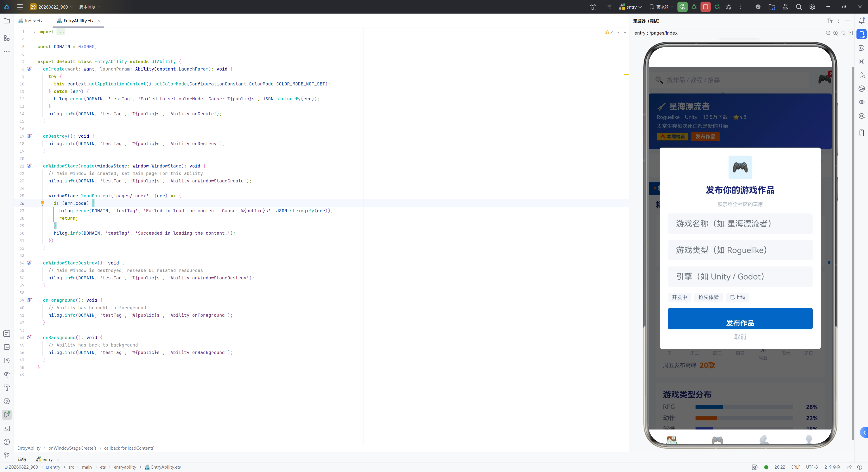The height and width of the screenshot is (472, 868).
Task: Open the account profile icon
Action: (785, 7)
